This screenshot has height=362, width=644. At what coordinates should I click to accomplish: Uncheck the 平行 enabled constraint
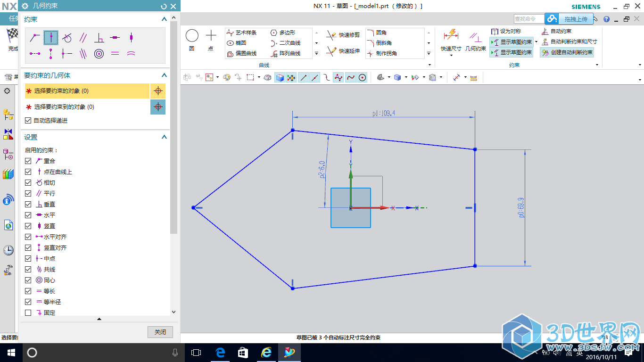pyautogui.click(x=28, y=193)
